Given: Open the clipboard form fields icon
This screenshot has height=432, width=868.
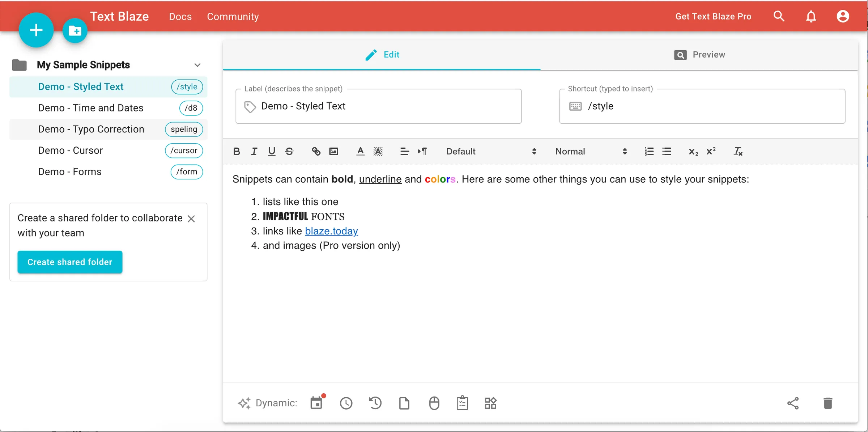Looking at the screenshot, I should pos(462,403).
